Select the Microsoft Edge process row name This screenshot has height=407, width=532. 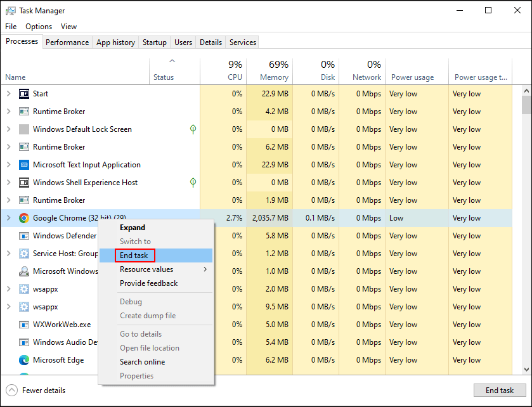point(58,360)
